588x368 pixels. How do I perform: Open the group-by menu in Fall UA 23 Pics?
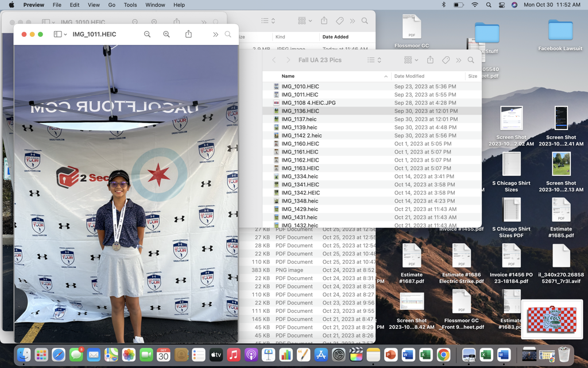tap(411, 60)
